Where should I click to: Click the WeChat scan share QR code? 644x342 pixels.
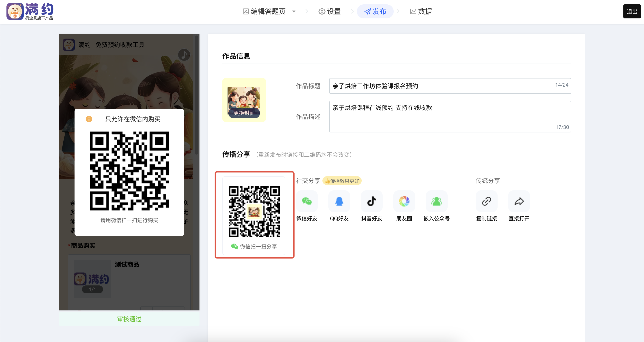coord(254,212)
